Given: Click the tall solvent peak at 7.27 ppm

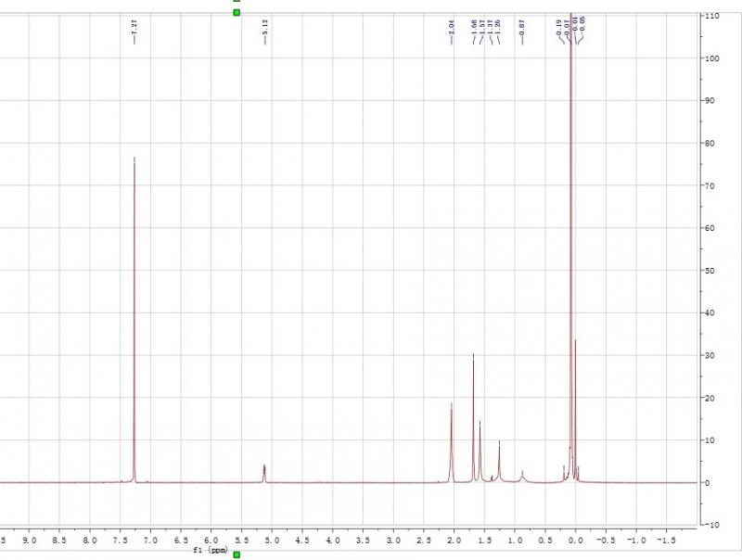Looking at the screenshot, I should 134,320.
